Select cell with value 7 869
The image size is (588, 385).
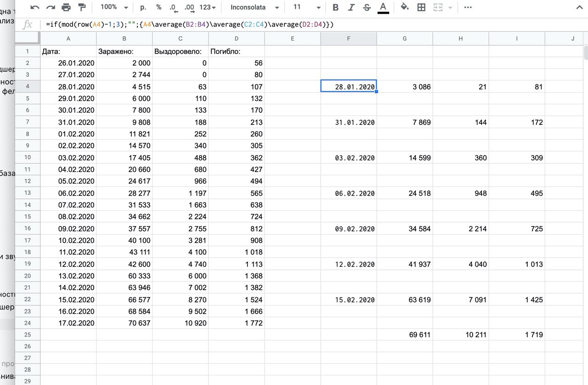[405, 122]
